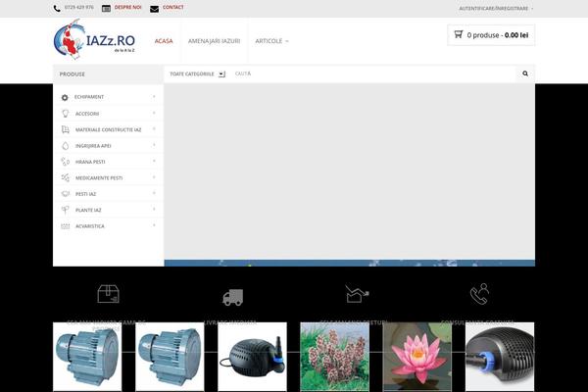The width and height of the screenshot is (588, 392).
Task: Click the phone consultation icon
Action: 479,293
